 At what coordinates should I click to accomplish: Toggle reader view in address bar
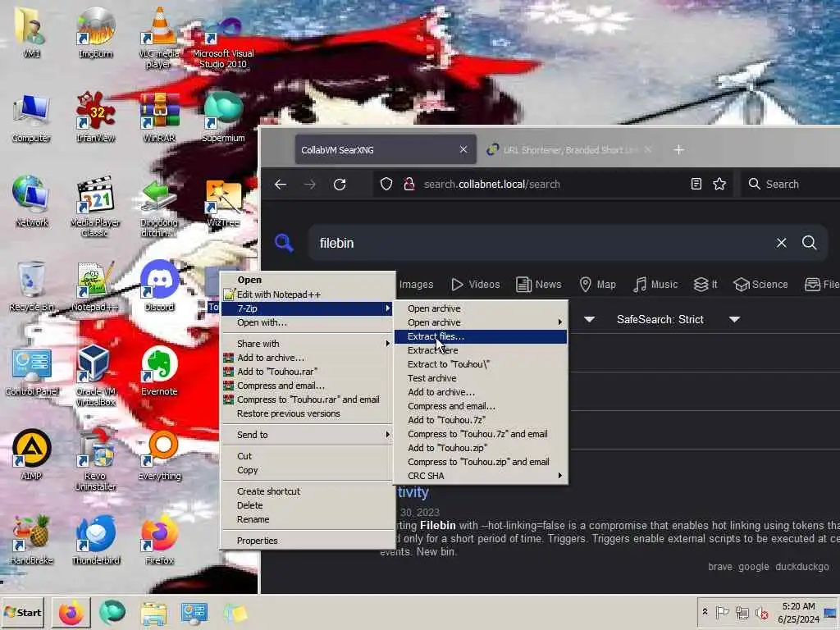pyautogui.click(x=696, y=185)
